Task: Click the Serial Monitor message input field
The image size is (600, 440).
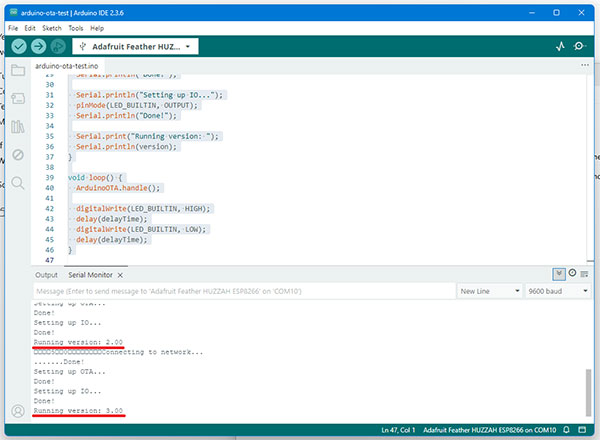Action: click(x=244, y=291)
